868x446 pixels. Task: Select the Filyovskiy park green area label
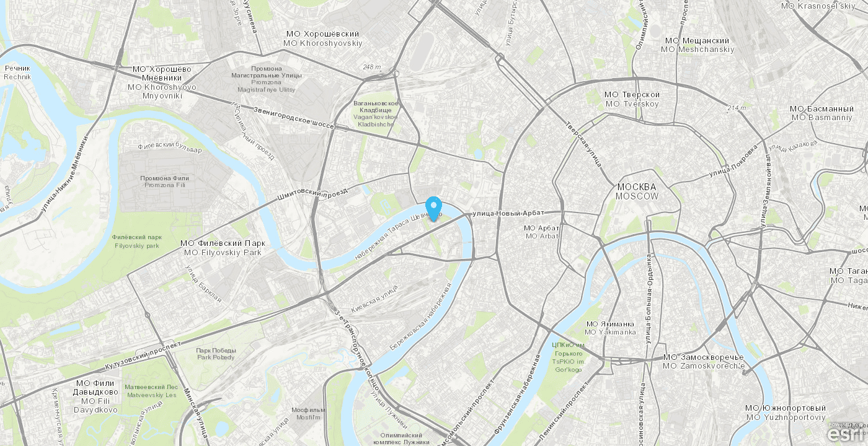pyautogui.click(x=137, y=241)
